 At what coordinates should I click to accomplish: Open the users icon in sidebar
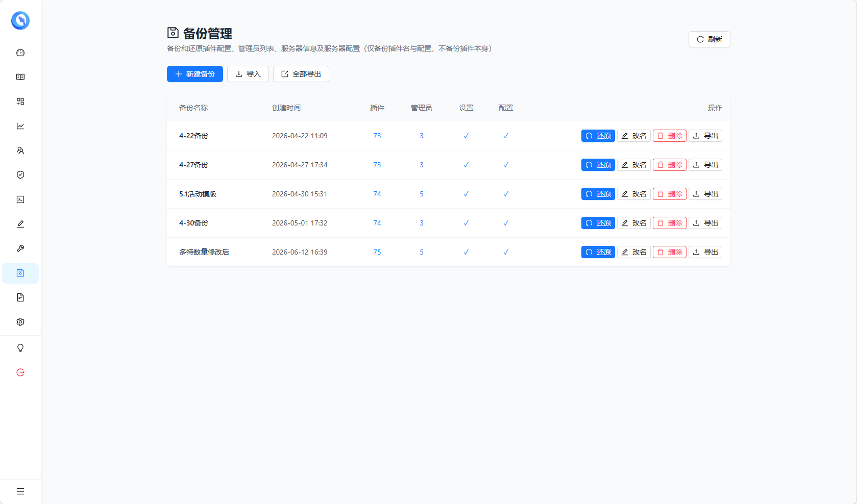(20, 150)
